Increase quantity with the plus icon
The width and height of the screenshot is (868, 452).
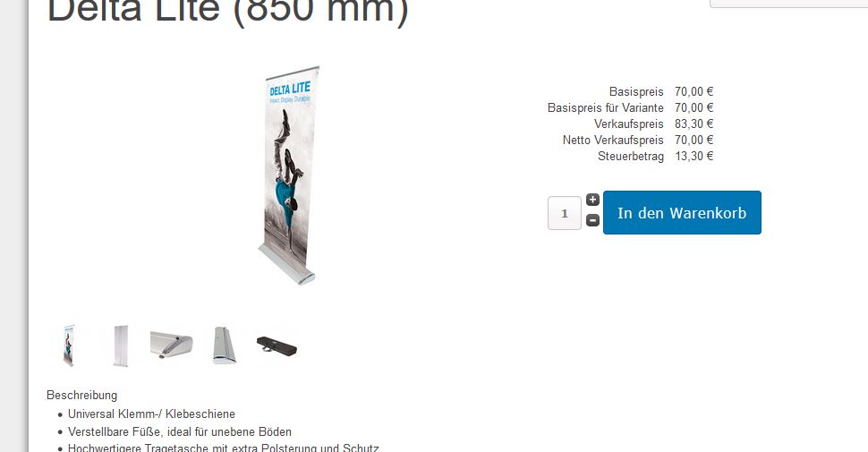click(x=592, y=200)
